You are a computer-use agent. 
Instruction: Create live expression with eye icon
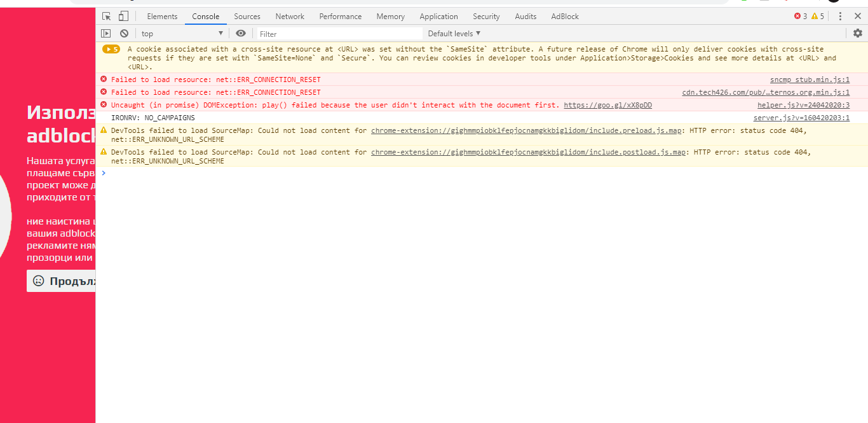pos(241,33)
